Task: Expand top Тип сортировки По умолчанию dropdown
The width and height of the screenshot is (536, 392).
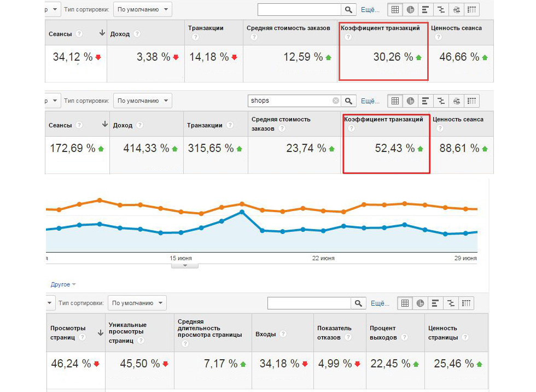Action: pyautogui.click(x=142, y=10)
